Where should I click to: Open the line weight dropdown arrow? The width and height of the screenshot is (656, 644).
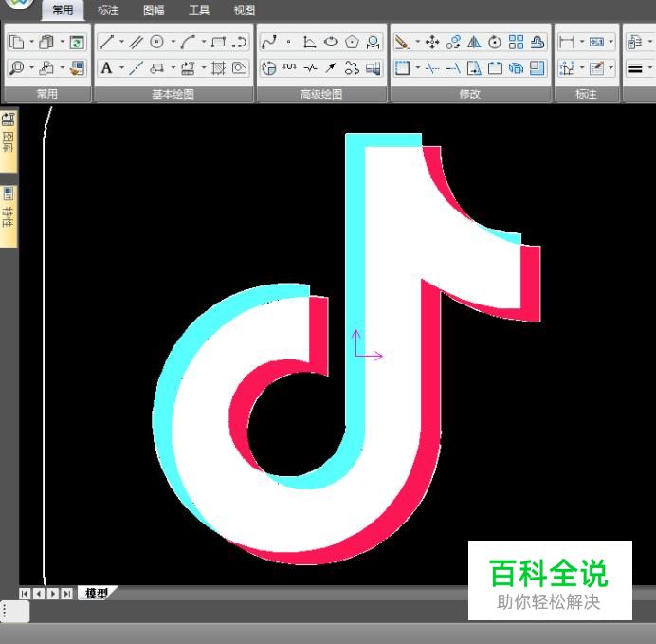point(649,67)
